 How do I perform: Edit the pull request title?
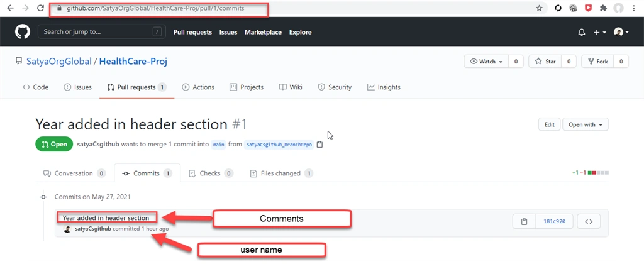click(x=549, y=124)
